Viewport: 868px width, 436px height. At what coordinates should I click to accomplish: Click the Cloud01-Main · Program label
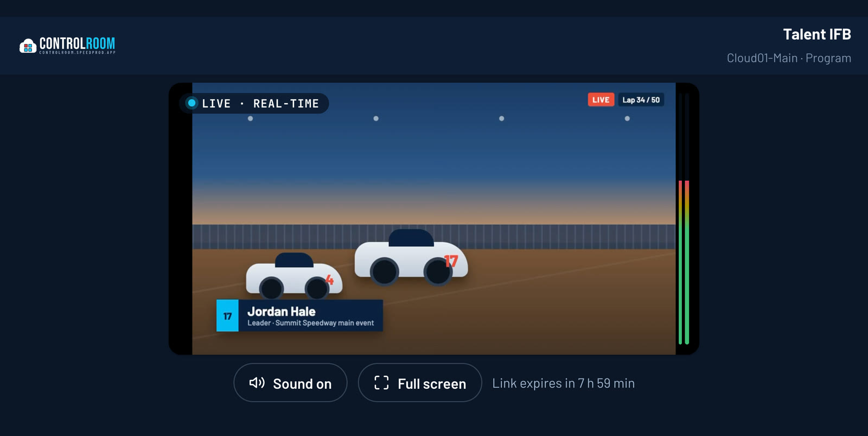789,58
